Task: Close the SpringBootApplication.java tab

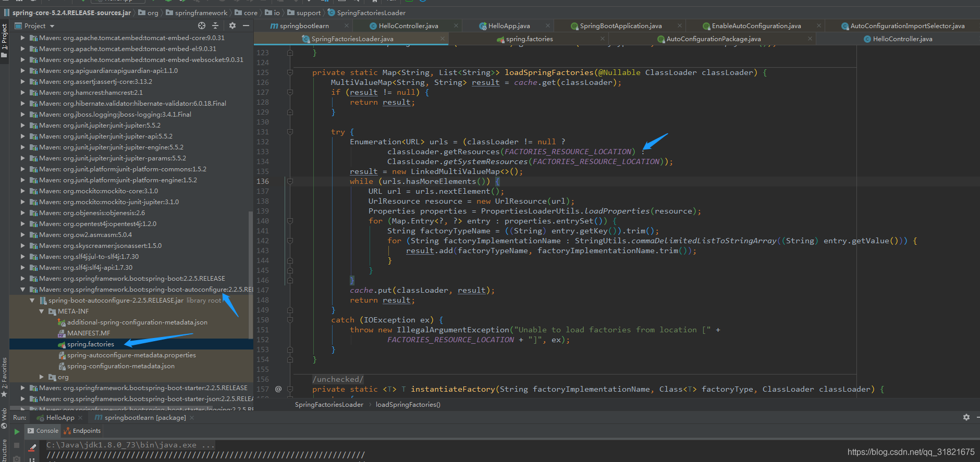Action: click(680, 26)
